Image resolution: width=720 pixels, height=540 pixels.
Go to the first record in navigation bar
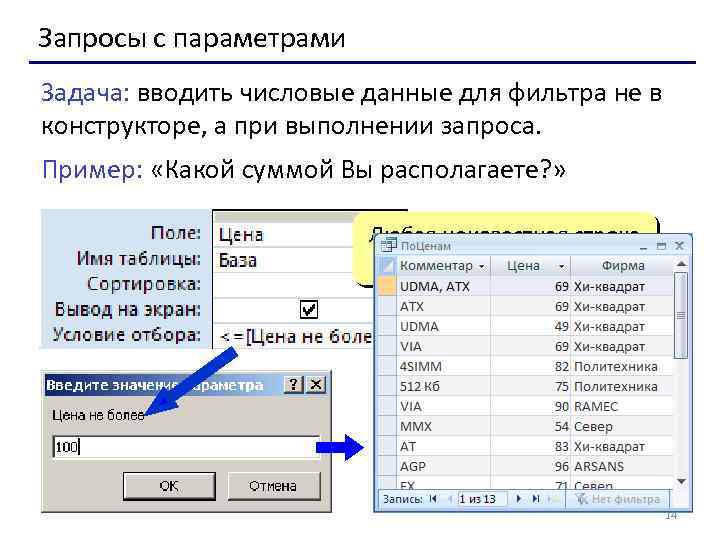[433, 499]
